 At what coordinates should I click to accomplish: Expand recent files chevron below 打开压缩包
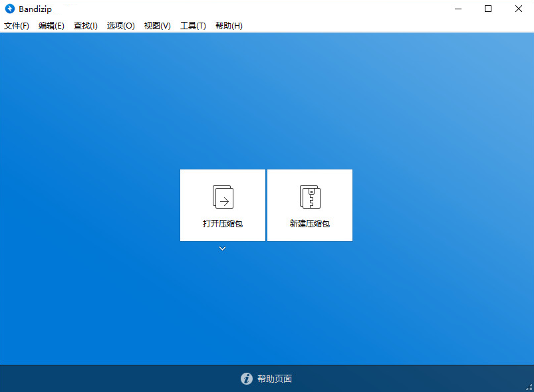[x=222, y=248]
